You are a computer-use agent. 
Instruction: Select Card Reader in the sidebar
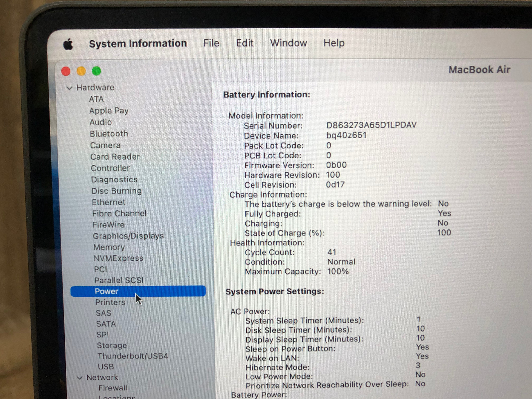point(115,157)
